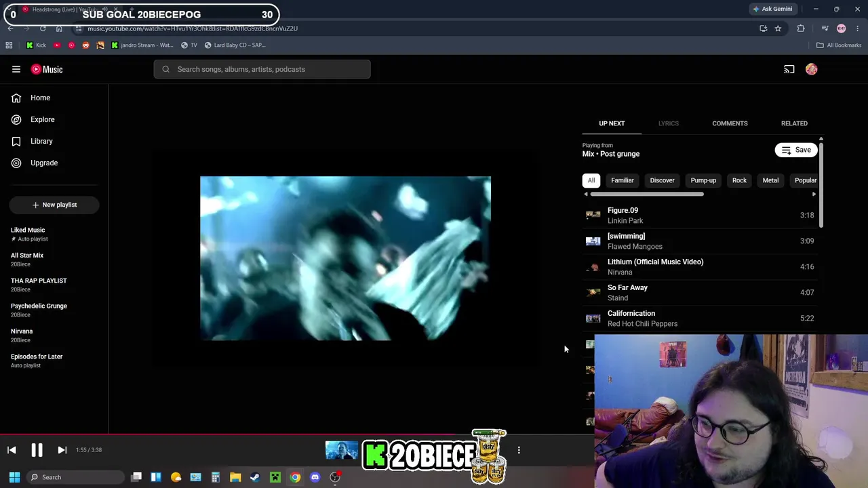Switch to the LYRICS tab
The width and height of the screenshot is (868, 488).
tap(669, 123)
